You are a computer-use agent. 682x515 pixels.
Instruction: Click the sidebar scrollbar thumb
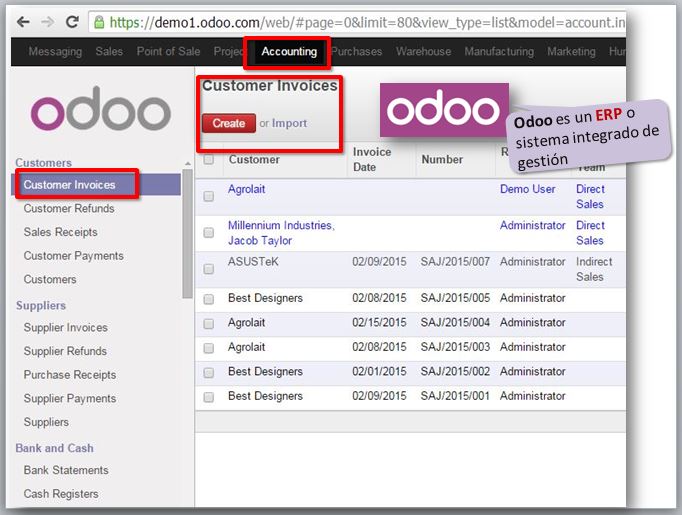click(x=187, y=234)
